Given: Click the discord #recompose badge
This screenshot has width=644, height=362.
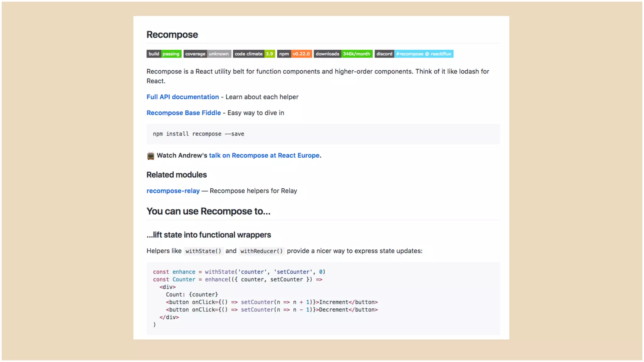Looking at the screenshot, I should 414,54.
